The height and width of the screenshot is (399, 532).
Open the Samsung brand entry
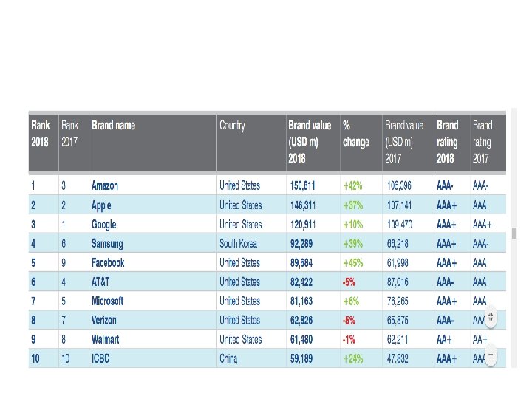click(x=107, y=244)
